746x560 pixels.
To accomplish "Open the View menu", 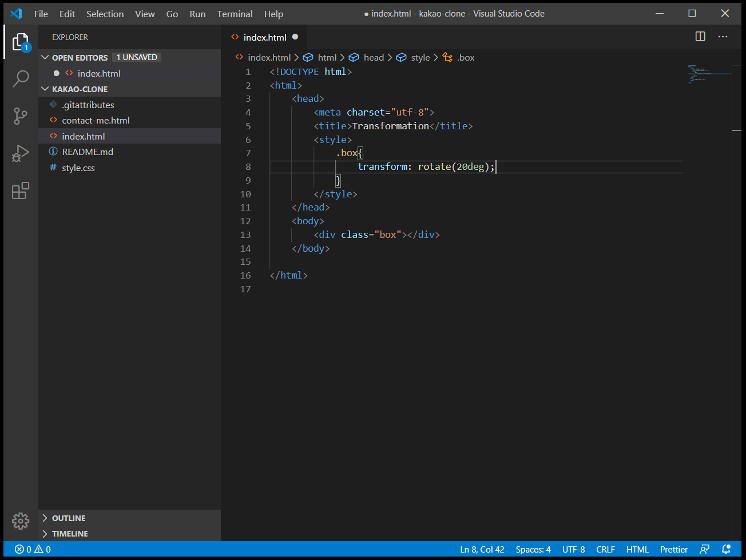I will [145, 14].
